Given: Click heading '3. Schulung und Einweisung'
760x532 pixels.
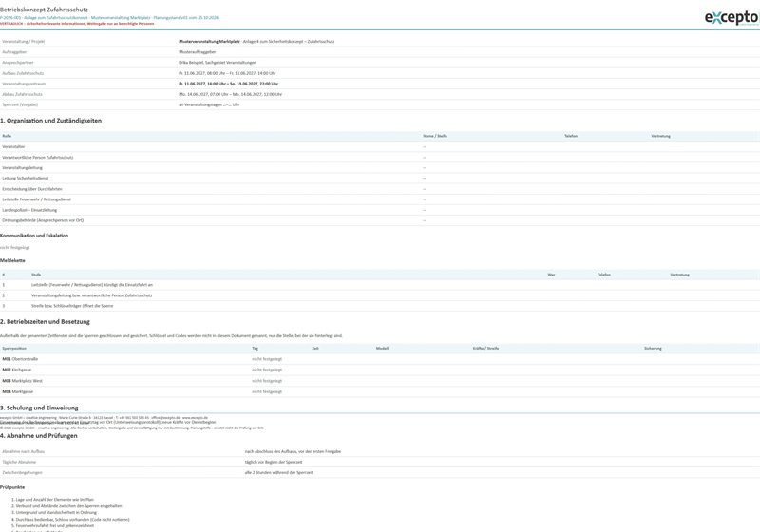Looking at the screenshot, I should 39,408.
